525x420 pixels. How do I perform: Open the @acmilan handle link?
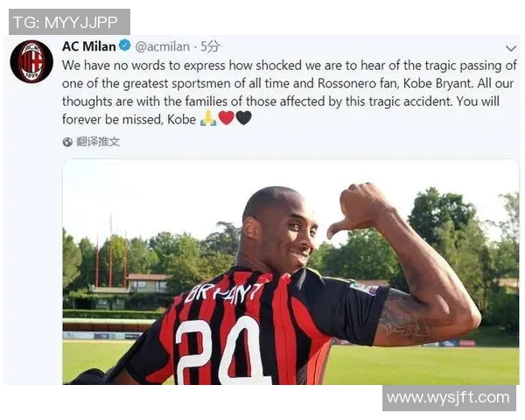pyautogui.click(x=163, y=46)
